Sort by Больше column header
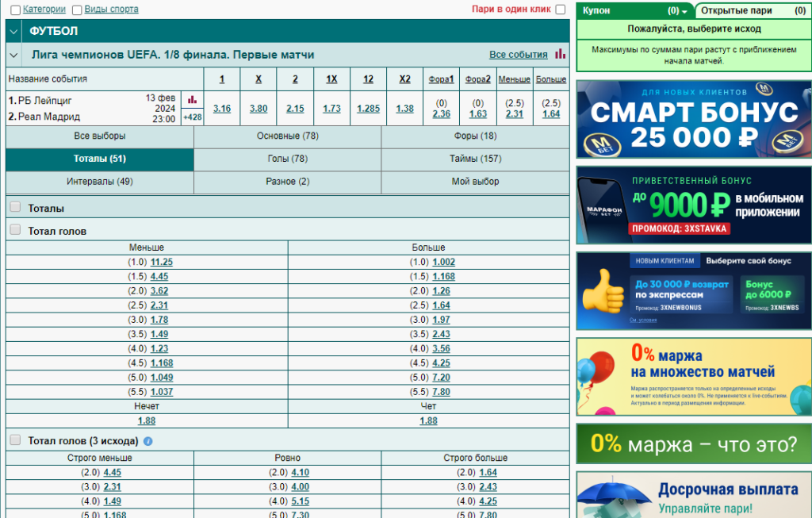 (551, 79)
